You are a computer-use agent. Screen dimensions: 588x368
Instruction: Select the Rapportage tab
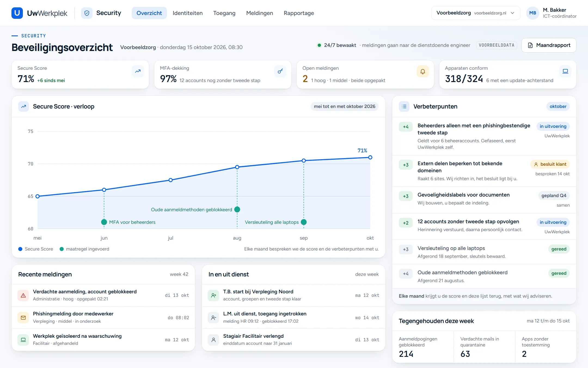click(299, 13)
